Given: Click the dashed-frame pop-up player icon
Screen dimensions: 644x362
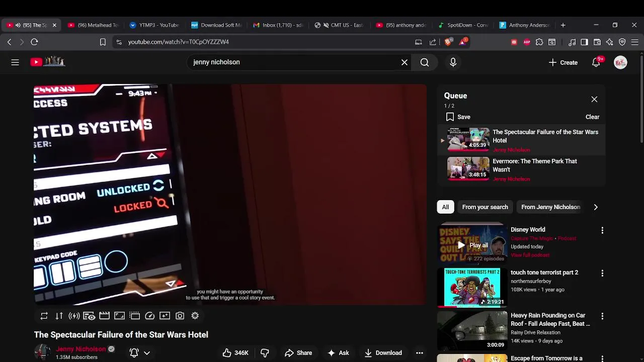Looking at the screenshot, I should 135,316.
